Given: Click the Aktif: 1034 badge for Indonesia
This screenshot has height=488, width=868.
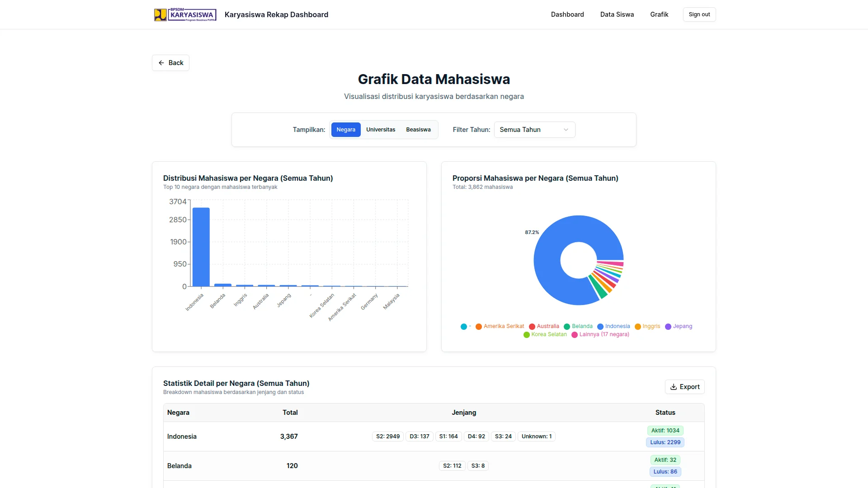Looking at the screenshot, I should [665, 430].
